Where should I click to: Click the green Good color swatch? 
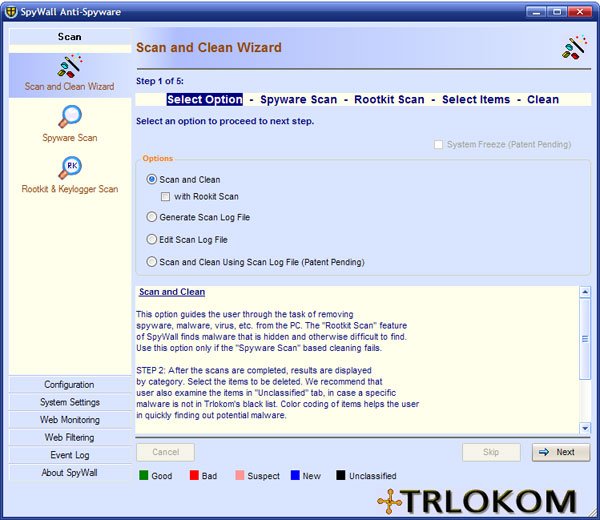143,475
